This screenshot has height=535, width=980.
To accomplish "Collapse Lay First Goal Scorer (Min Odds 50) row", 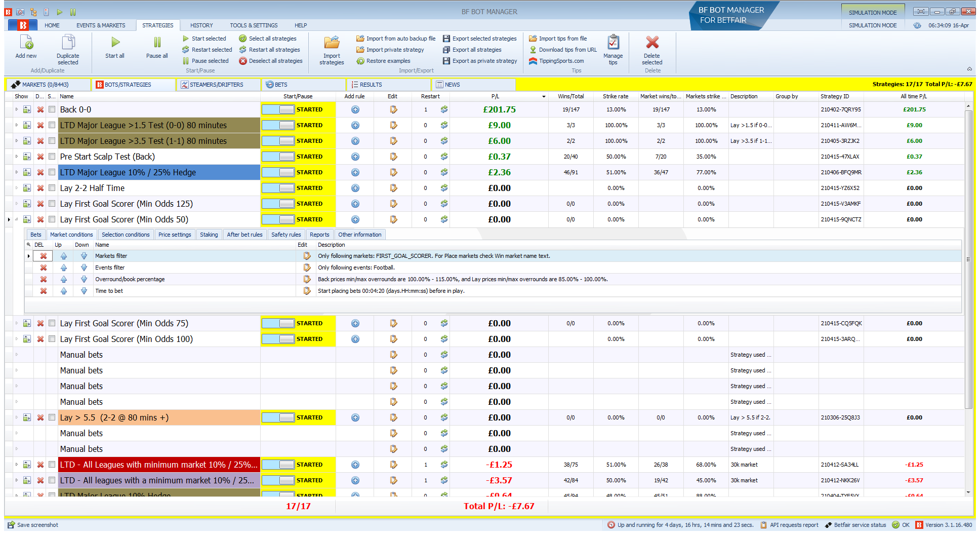I will [x=16, y=219].
